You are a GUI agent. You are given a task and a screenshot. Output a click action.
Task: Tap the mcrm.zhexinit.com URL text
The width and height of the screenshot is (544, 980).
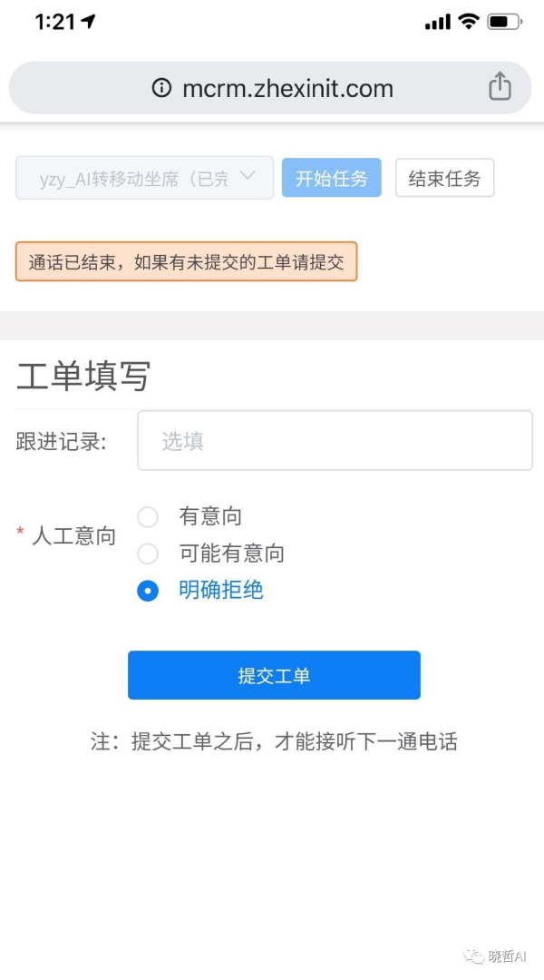(287, 88)
